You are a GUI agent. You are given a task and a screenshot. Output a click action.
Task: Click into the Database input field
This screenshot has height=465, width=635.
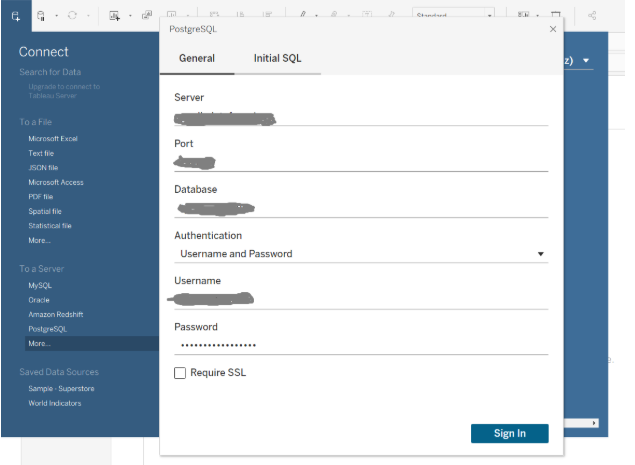(361, 209)
